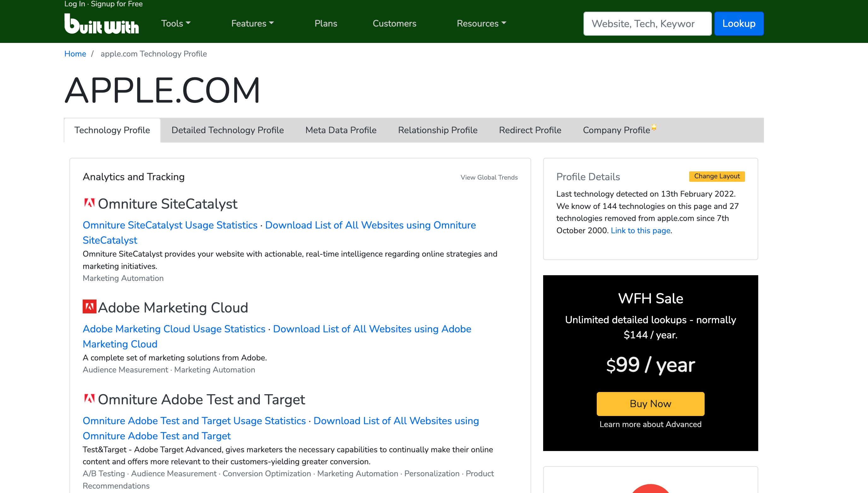The image size is (868, 493).
Task: Click the star icon on Company Profile
Action: pos(654,127)
